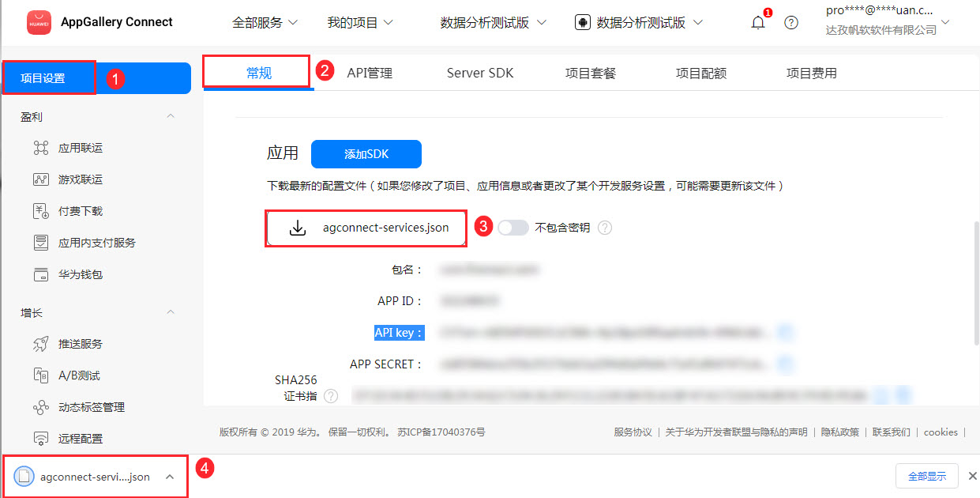Switch to the 项目套餐 tab

pyautogui.click(x=591, y=73)
